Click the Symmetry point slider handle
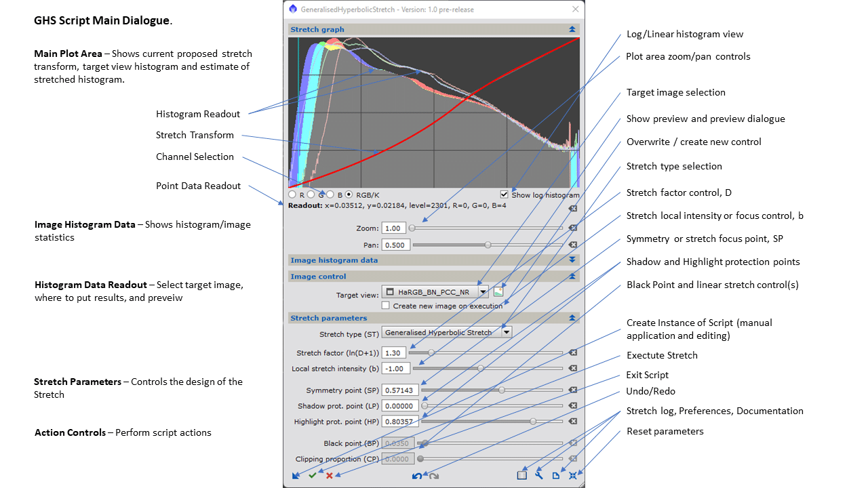The image size is (868, 488). tap(502, 390)
